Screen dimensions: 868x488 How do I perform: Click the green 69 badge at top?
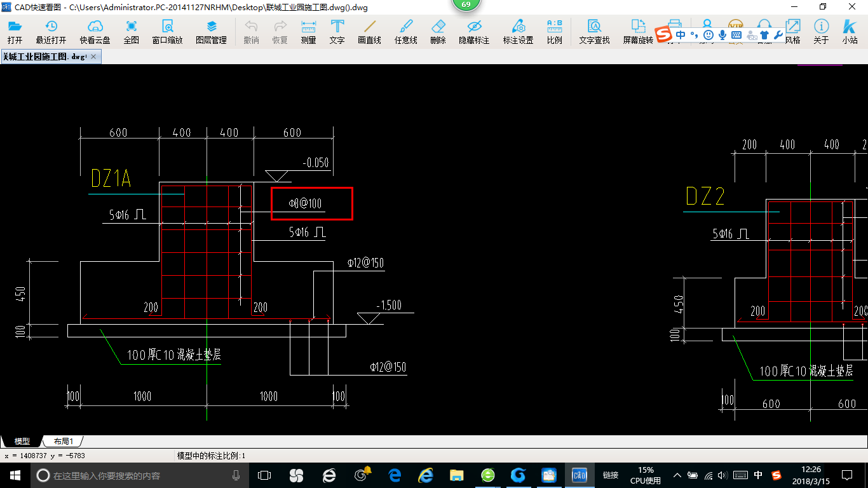[466, 4]
